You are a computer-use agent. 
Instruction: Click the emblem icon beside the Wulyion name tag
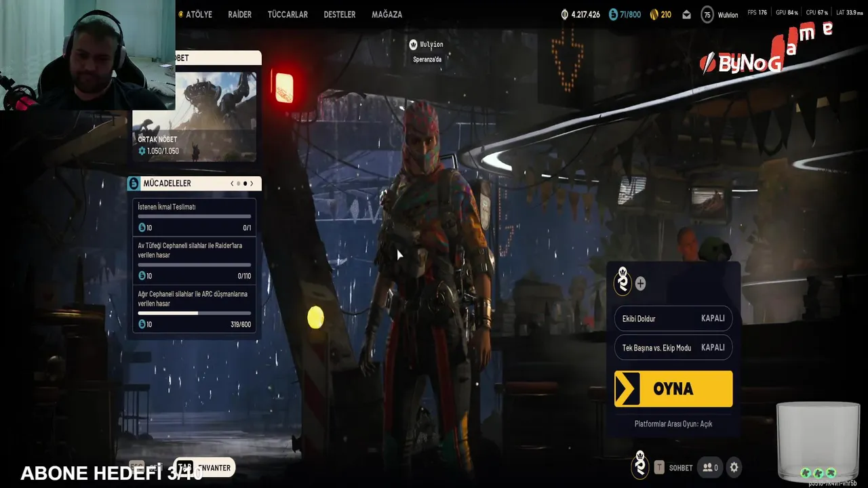[x=413, y=45]
